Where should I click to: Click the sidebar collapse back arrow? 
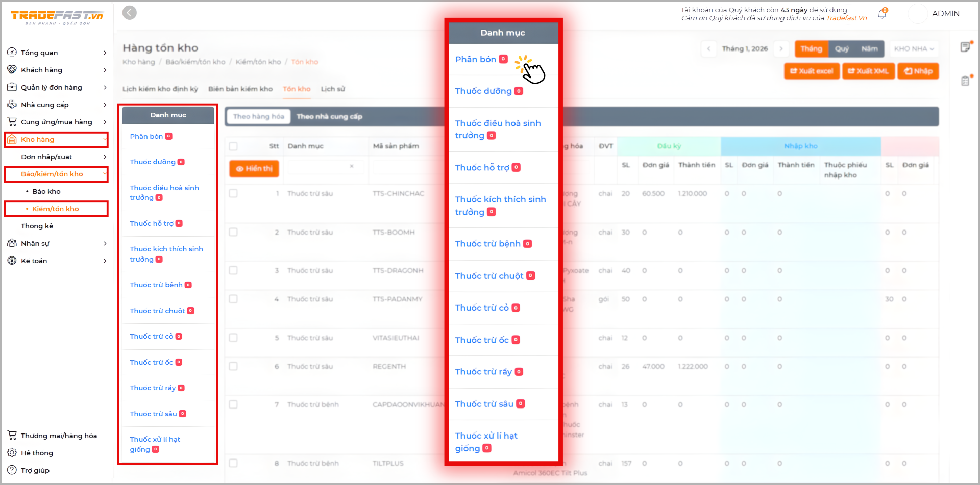130,13
